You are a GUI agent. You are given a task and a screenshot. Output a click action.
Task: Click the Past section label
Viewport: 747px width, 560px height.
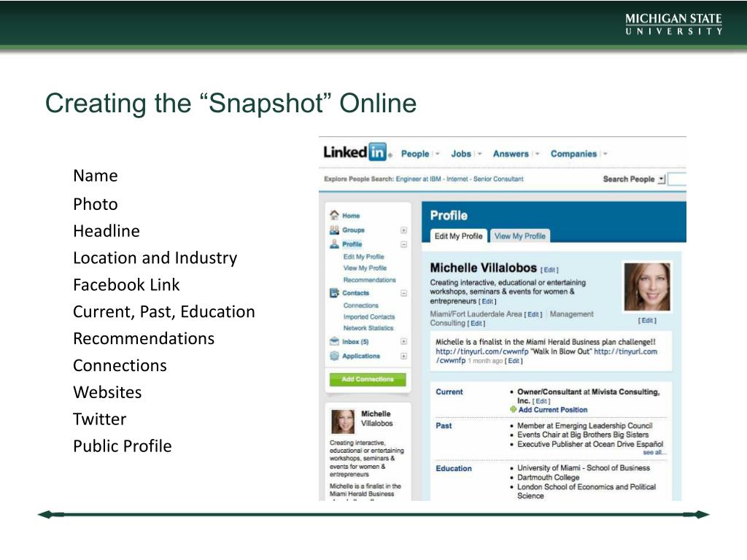pyautogui.click(x=444, y=426)
